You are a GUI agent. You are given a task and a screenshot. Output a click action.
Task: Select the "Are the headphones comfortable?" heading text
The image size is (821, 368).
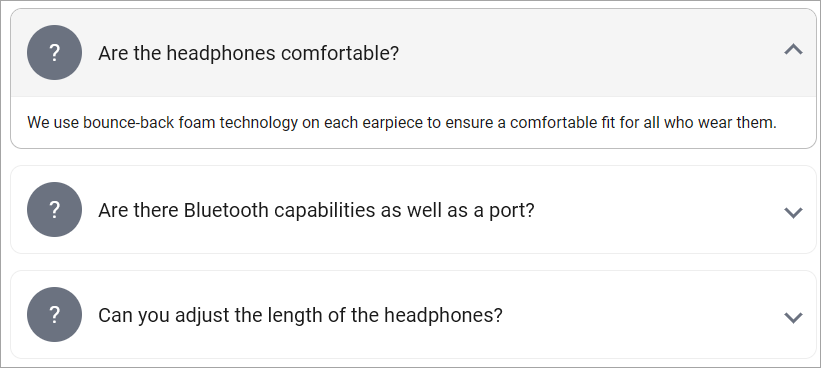click(x=249, y=53)
